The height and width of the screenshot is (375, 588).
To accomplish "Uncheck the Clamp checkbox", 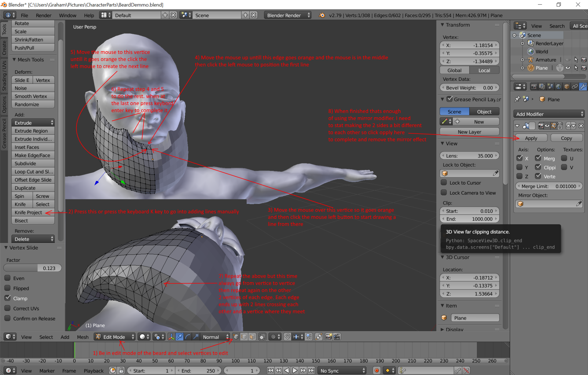I will point(8,298).
